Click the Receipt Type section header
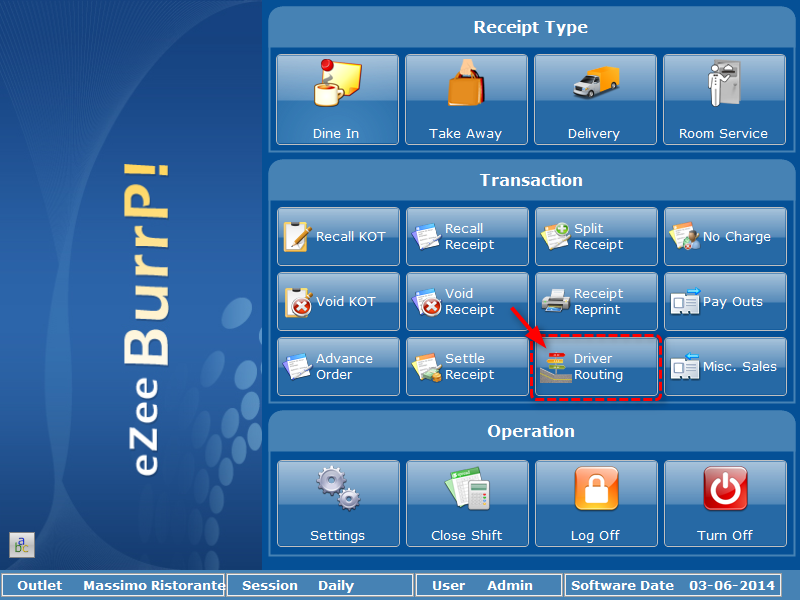 tap(531, 27)
